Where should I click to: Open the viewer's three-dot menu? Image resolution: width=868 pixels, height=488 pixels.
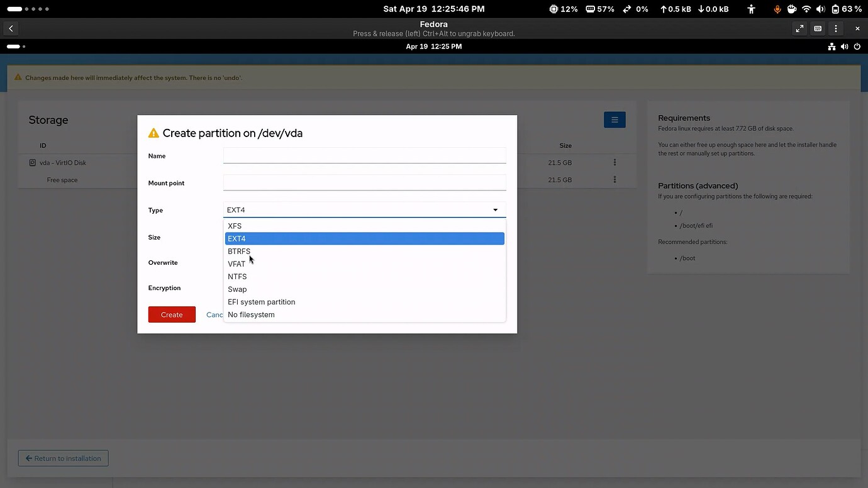pos(836,28)
